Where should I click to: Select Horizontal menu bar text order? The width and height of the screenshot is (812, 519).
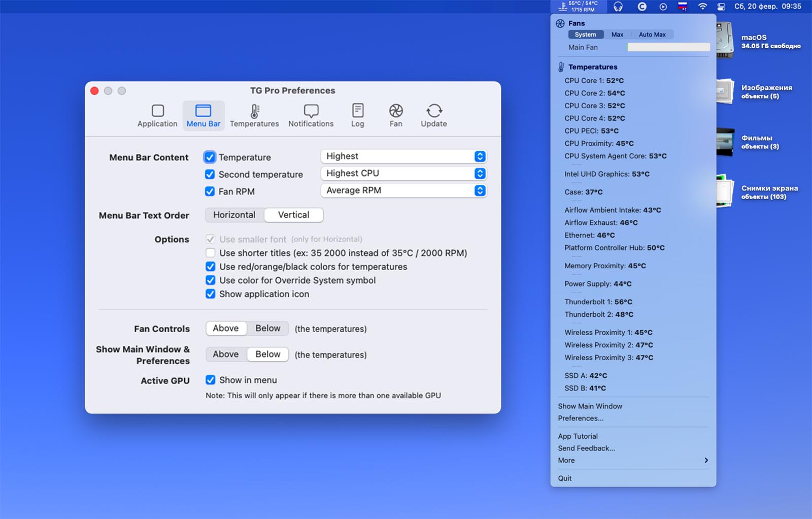pyautogui.click(x=234, y=215)
